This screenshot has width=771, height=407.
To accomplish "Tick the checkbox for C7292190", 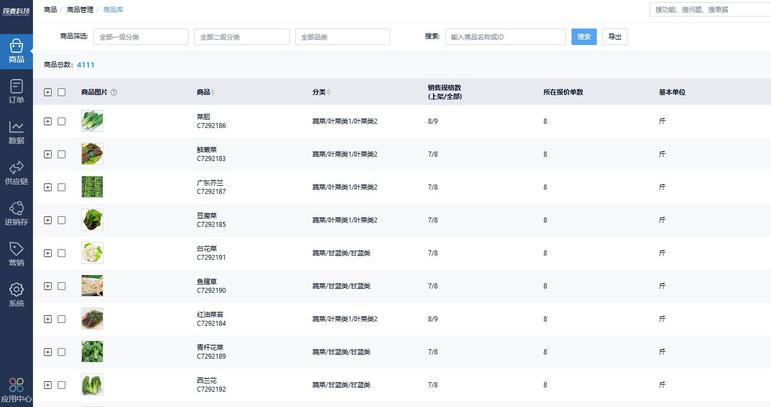I will pyautogui.click(x=61, y=286).
